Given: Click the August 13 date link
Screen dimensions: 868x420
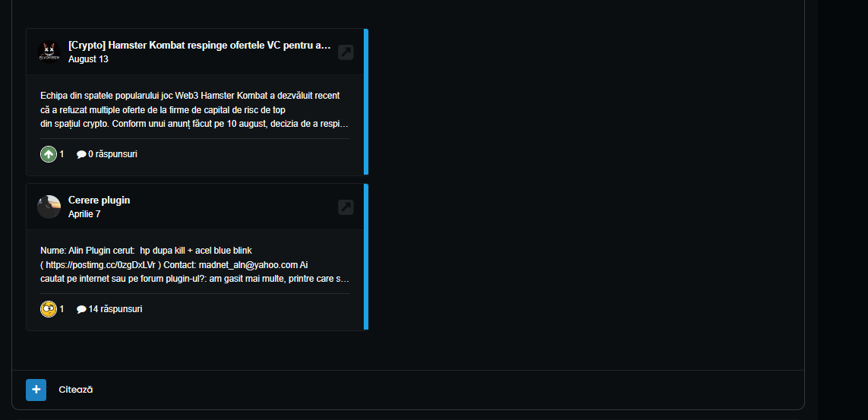Looking at the screenshot, I should tap(89, 59).
